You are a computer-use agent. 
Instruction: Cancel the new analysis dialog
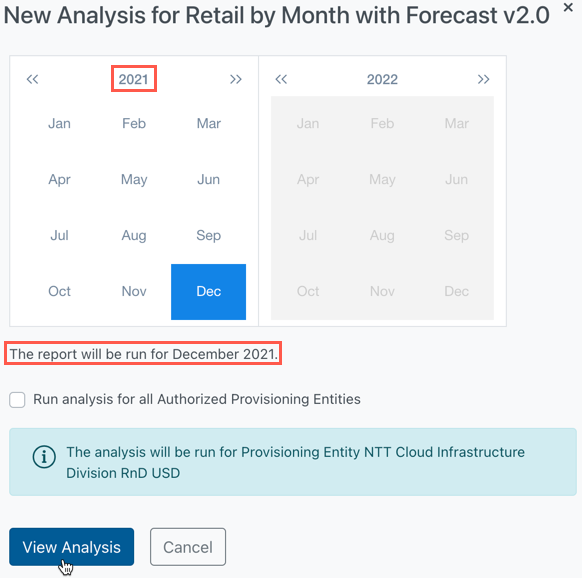tap(188, 547)
